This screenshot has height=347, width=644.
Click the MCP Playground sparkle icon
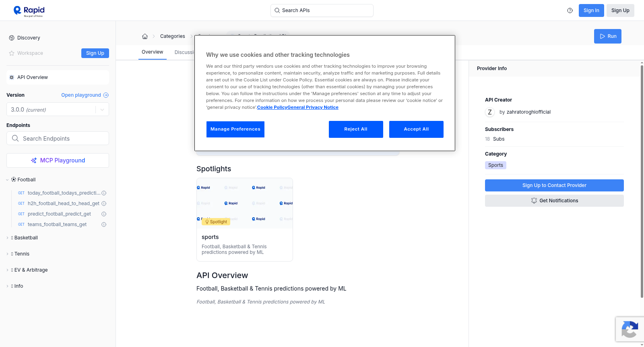[x=34, y=160]
